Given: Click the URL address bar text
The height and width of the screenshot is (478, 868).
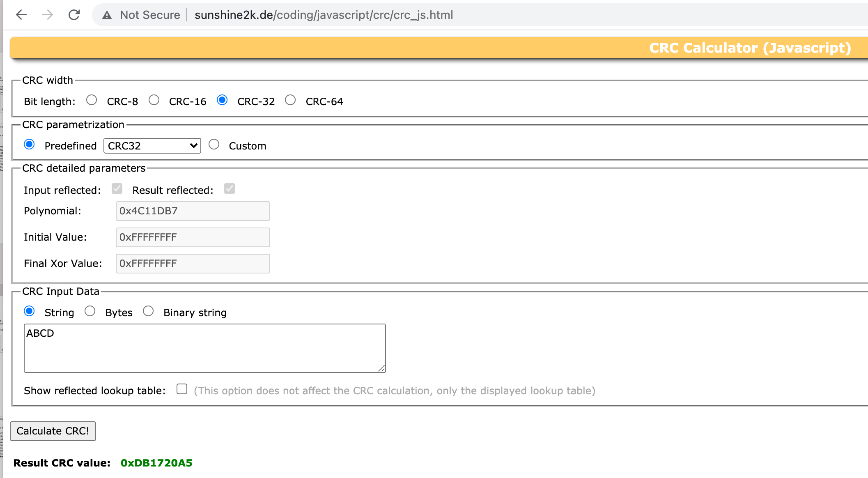Looking at the screenshot, I should point(324,15).
